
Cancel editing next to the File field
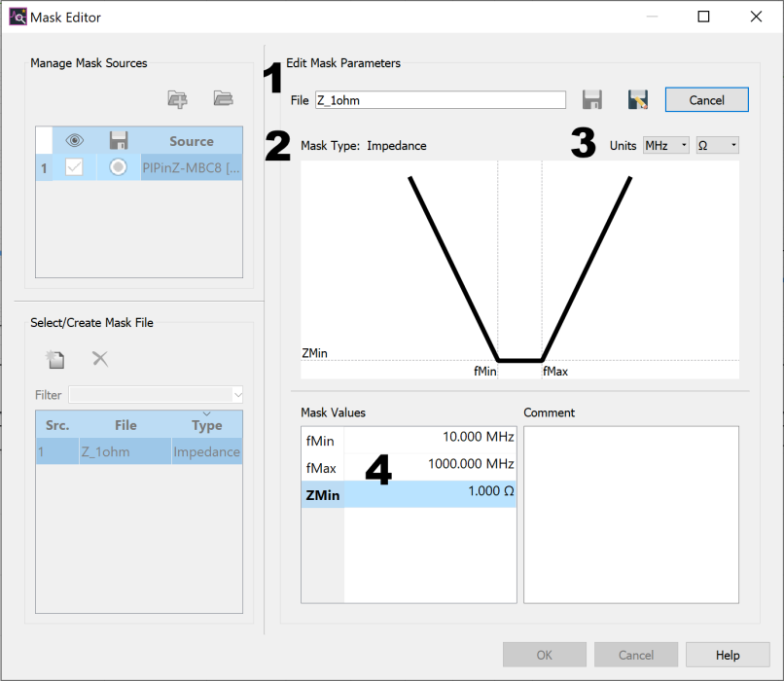(x=706, y=99)
